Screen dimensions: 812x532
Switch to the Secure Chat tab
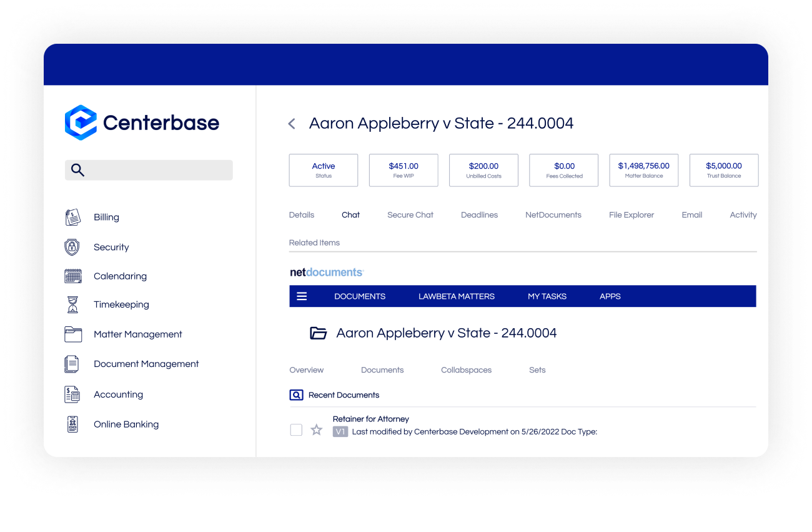[x=410, y=215]
